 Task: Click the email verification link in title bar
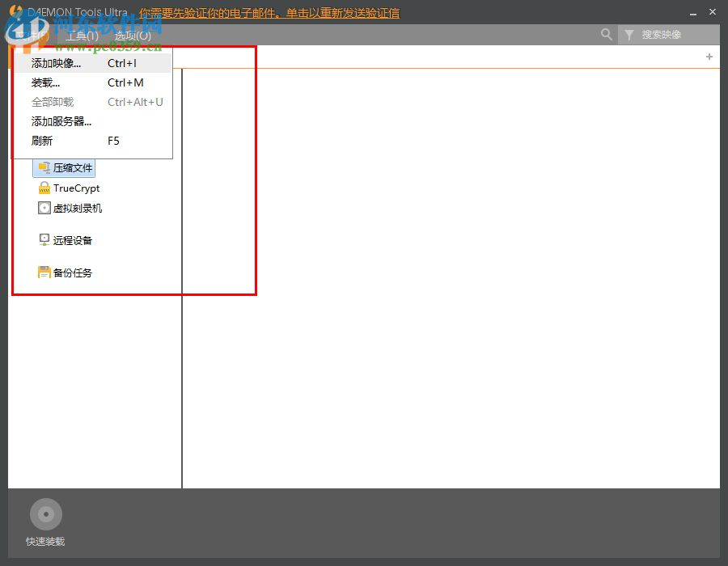coord(269,13)
